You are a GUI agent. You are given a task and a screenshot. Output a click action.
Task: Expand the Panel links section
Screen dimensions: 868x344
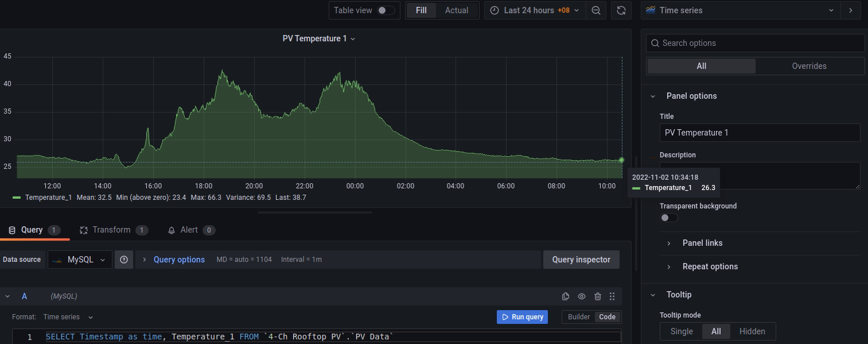669,243
